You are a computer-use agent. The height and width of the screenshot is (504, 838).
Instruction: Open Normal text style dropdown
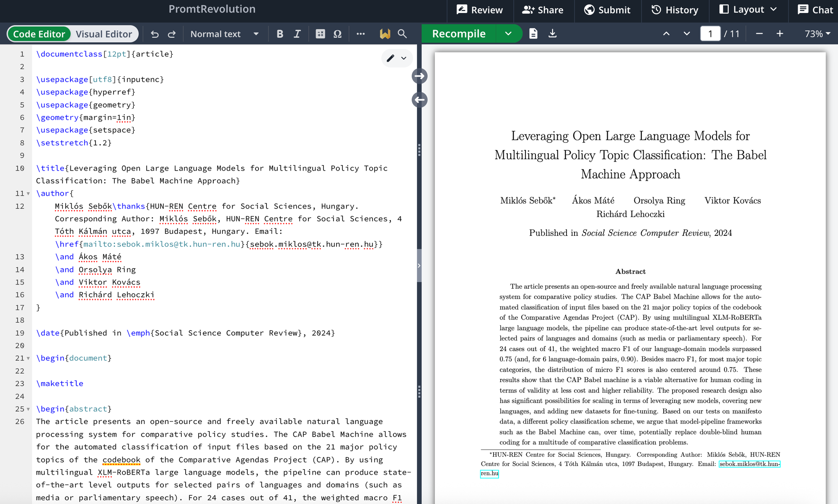pos(225,34)
